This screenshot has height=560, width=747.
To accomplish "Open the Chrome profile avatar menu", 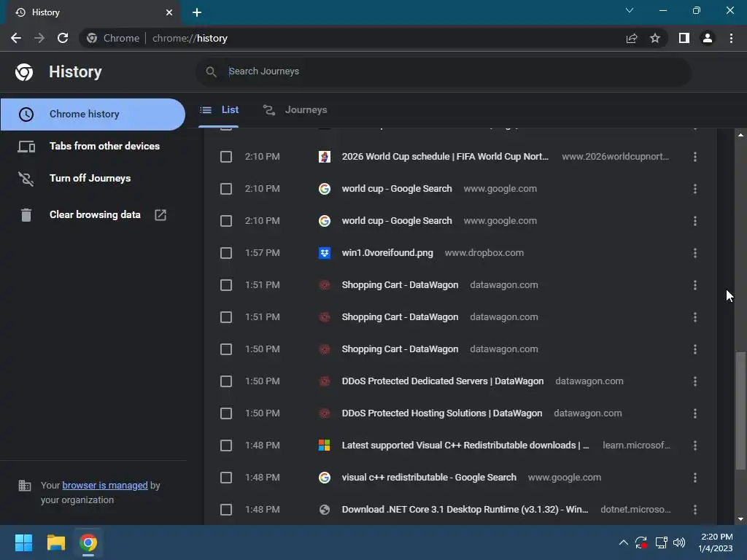I will pos(708,38).
